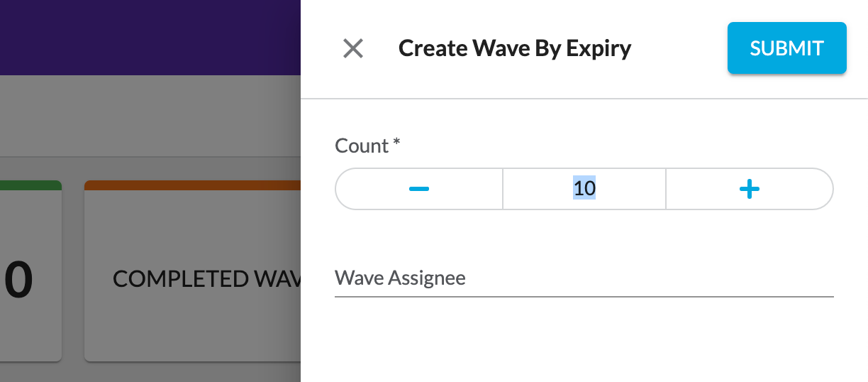
Task: Click the orange top border of Completed Waves card
Action: 191,185
